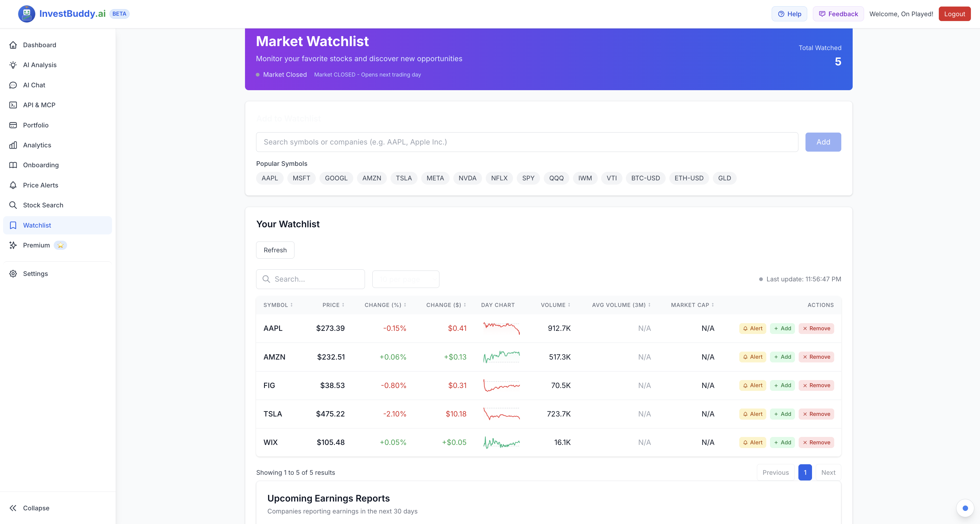This screenshot has height=524, width=980.
Task: Open Dashboard from the sidebar
Action: tap(57, 45)
